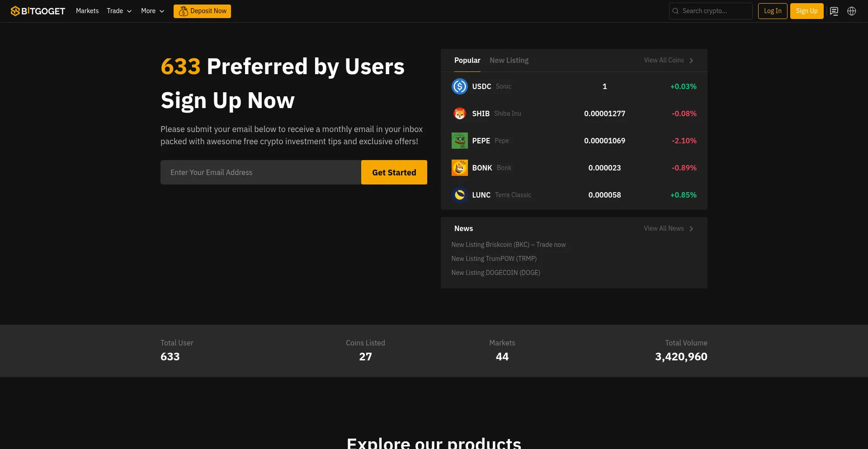Open the Briskcoin (BKC) listing news
Screen dimensions: 868x449
[508, 245]
